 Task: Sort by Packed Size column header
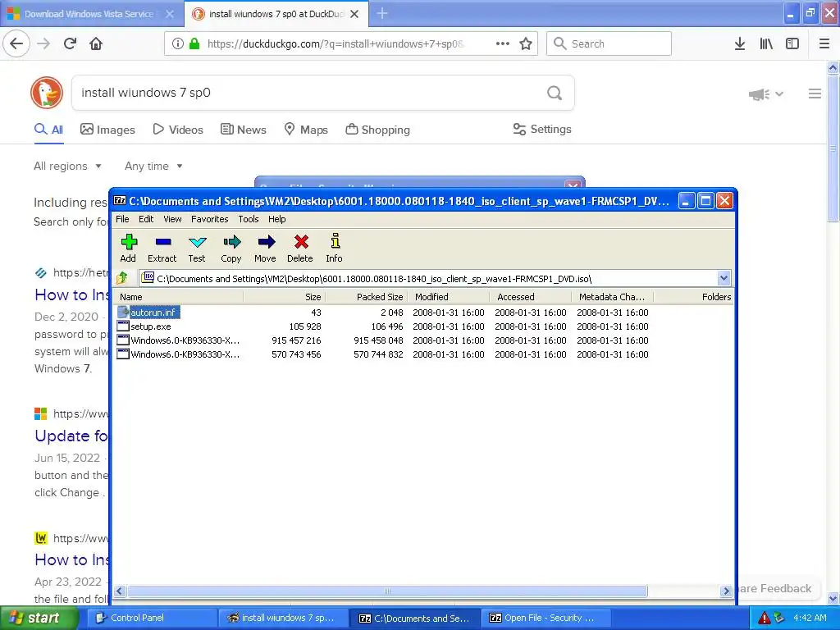click(x=367, y=297)
